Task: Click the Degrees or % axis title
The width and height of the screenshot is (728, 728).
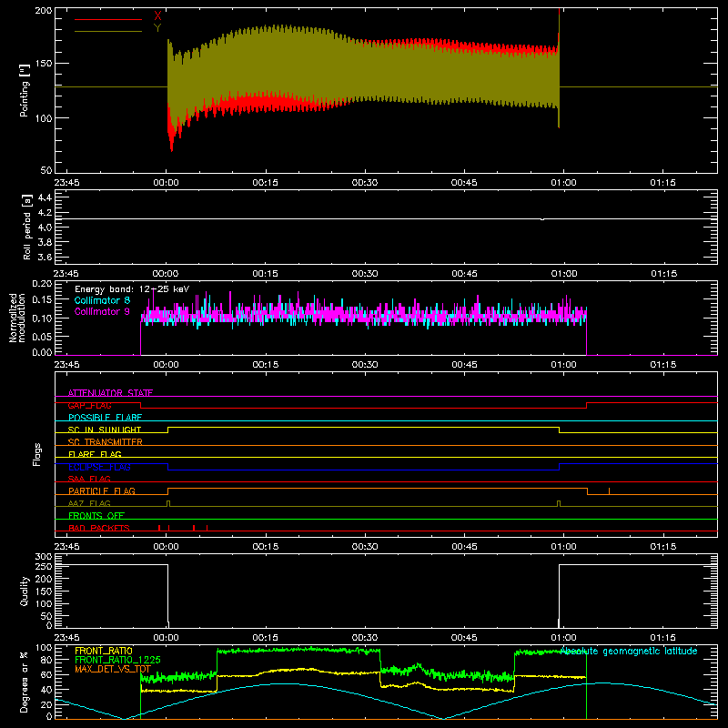Action: coord(25,682)
